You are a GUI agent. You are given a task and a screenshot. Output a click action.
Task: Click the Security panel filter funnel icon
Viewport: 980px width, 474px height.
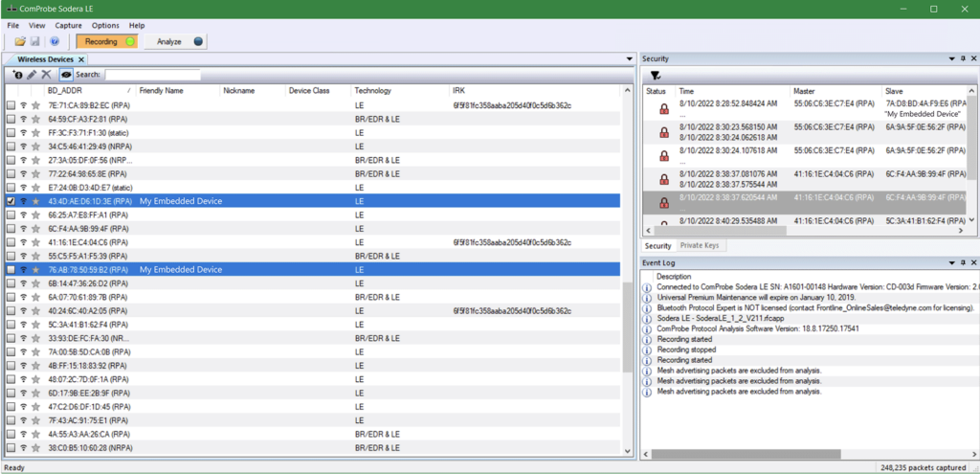655,75
